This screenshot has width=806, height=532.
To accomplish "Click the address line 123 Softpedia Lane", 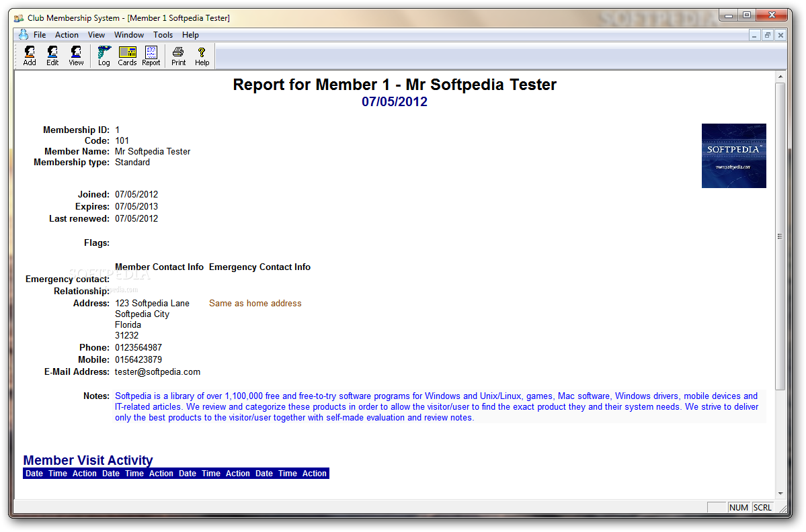I will click(x=152, y=304).
